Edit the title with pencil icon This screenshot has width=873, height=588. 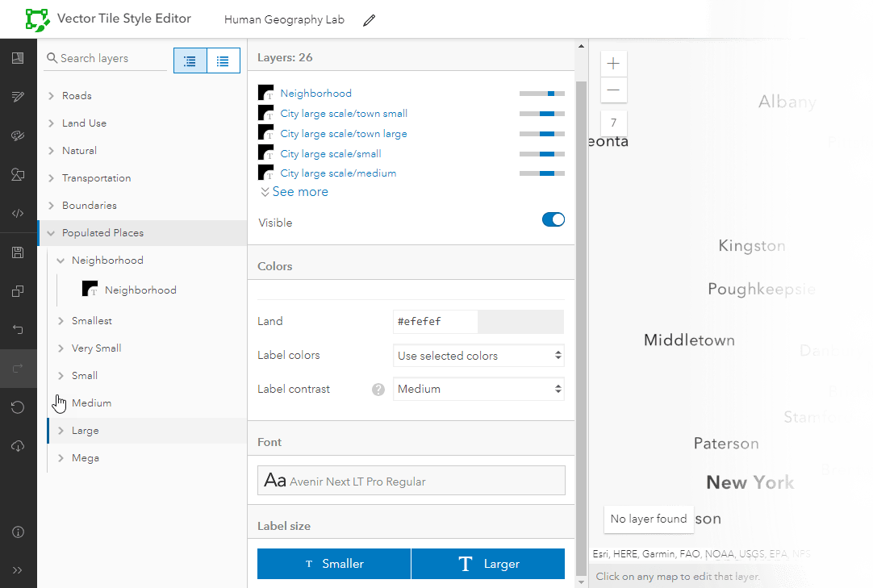(370, 20)
